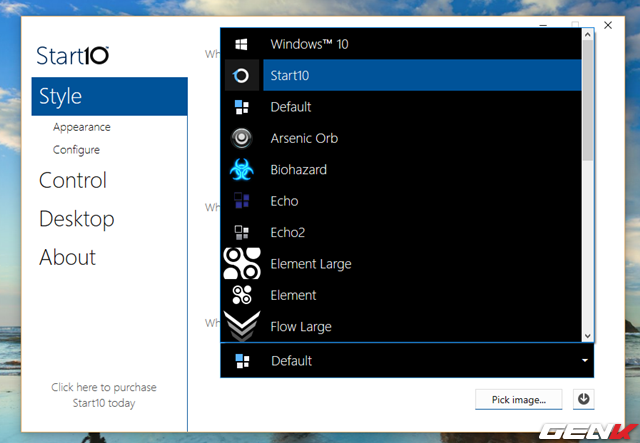Collapse the Default combo box arrow
640x443 pixels.
pyautogui.click(x=585, y=361)
